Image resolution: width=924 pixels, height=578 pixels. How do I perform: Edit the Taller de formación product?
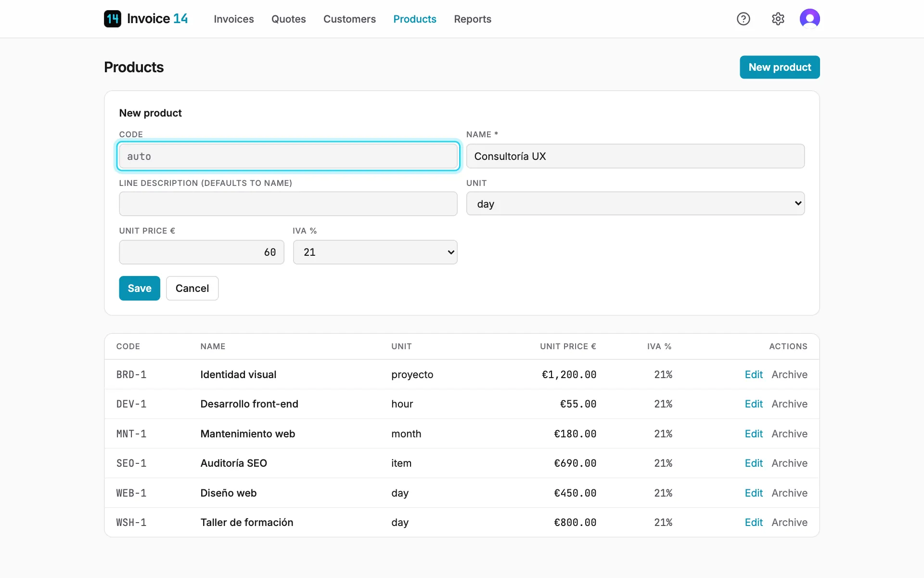(x=754, y=522)
